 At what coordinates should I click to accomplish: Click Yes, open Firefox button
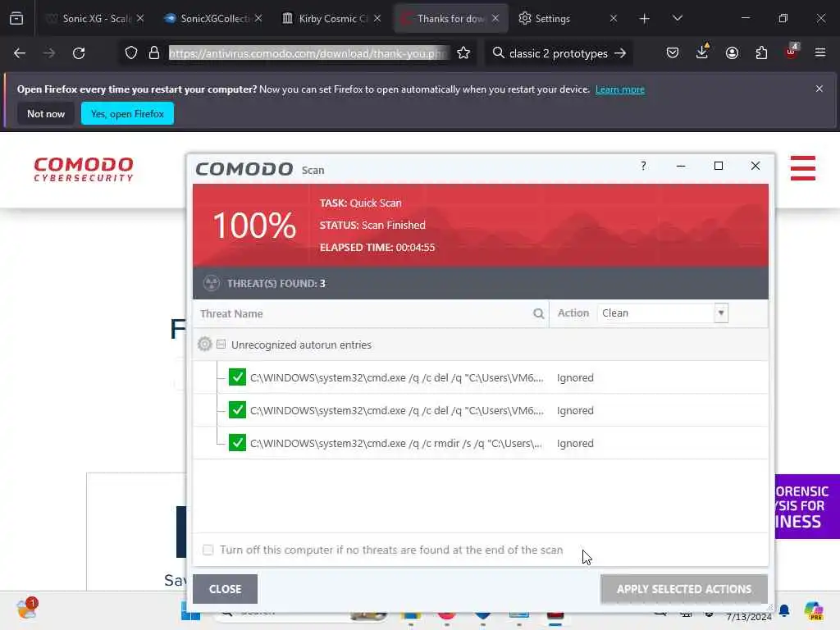pos(127,113)
